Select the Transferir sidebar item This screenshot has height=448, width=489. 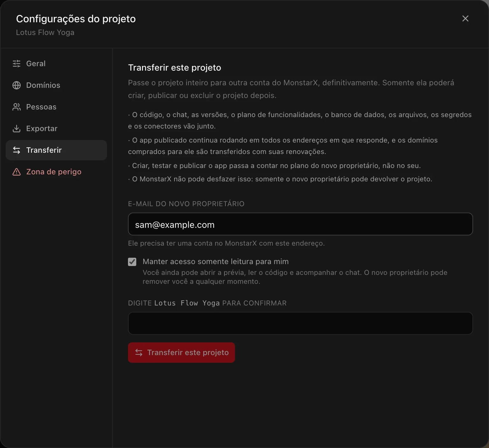click(56, 150)
